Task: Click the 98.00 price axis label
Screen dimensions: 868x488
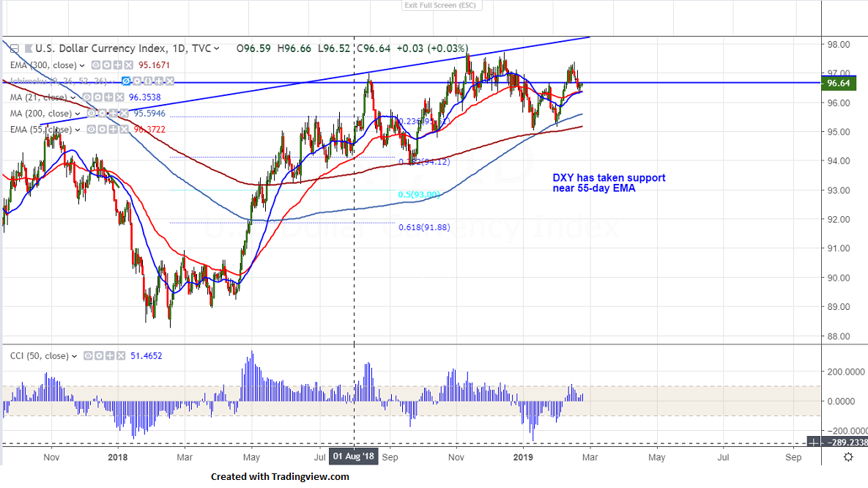Action: pyautogui.click(x=838, y=44)
